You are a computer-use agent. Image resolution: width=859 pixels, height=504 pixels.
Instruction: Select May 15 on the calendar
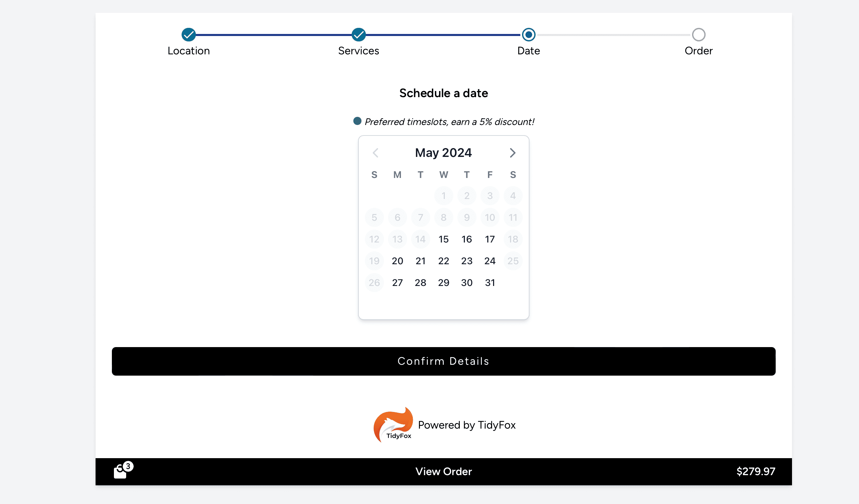(443, 239)
